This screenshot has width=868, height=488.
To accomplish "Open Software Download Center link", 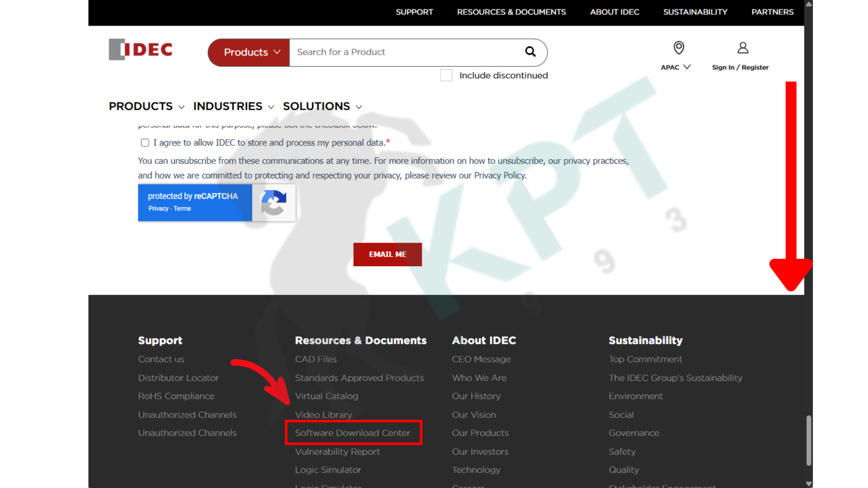I will pos(353,433).
